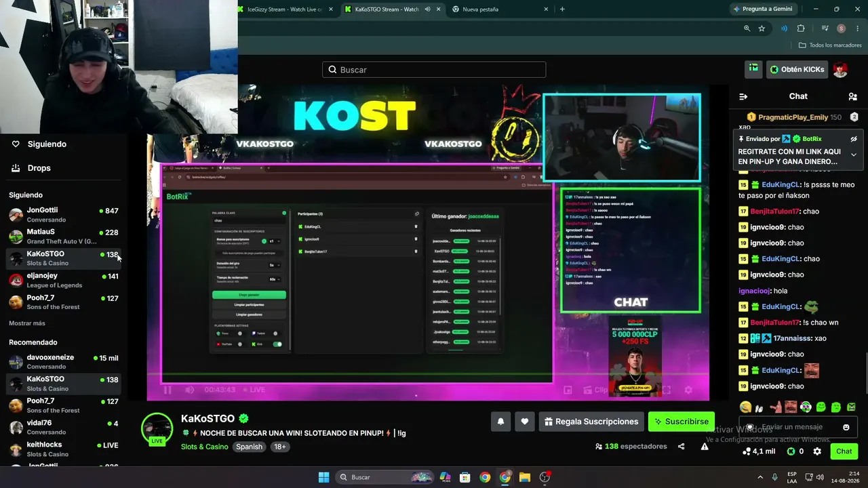Open the ESP LAA input language switcher
Screen dimensions: 868x488
792,477
